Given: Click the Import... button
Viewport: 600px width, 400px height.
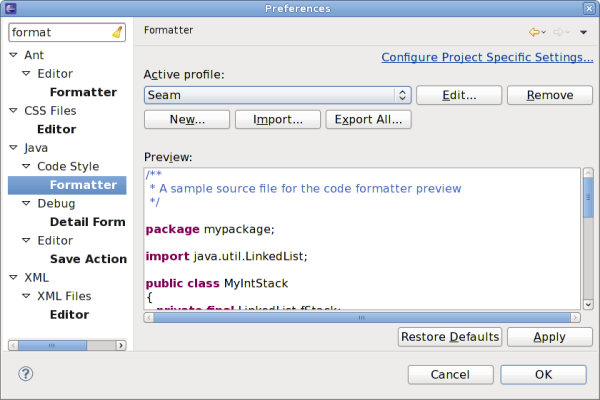Looking at the screenshot, I should pyautogui.click(x=278, y=119).
